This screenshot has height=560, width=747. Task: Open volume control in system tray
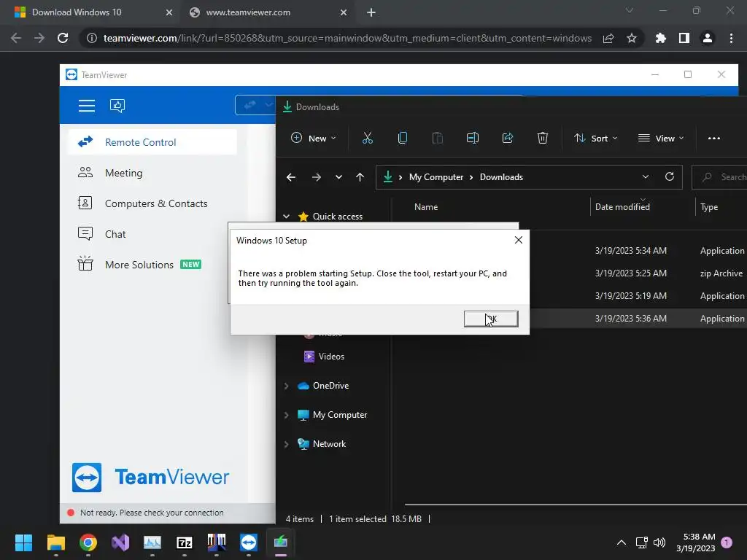click(x=659, y=542)
